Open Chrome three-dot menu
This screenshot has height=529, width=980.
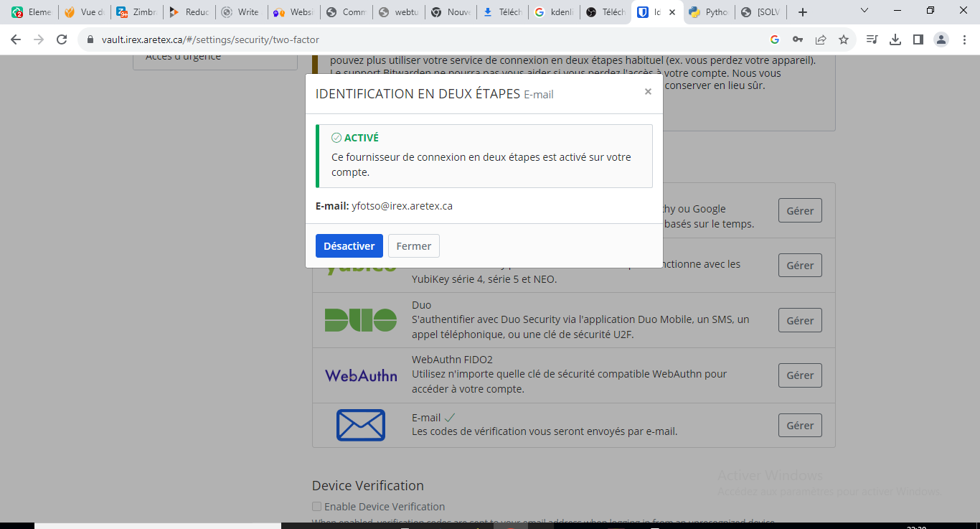[963, 39]
